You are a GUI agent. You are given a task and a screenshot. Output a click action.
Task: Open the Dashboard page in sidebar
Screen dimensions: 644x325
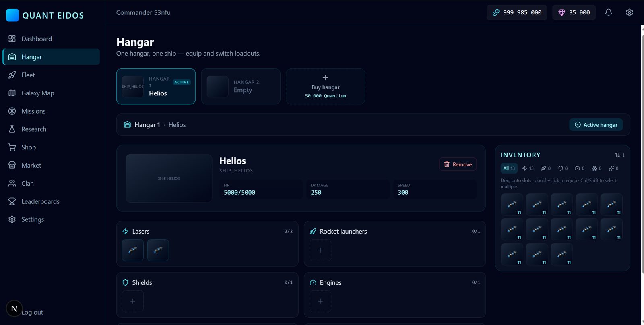click(x=51, y=39)
